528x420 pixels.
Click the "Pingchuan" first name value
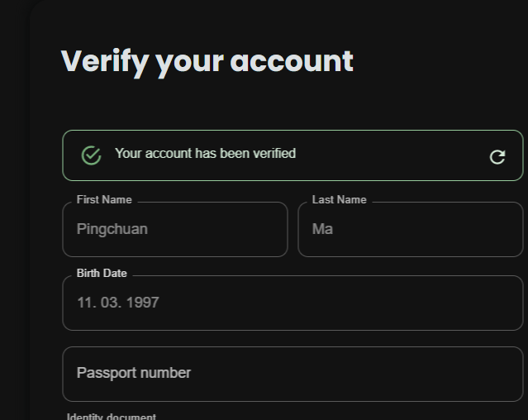pyautogui.click(x=112, y=230)
